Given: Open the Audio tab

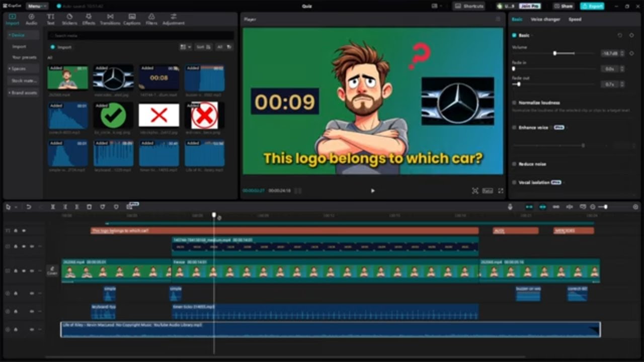Looking at the screenshot, I should coord(31,19).
